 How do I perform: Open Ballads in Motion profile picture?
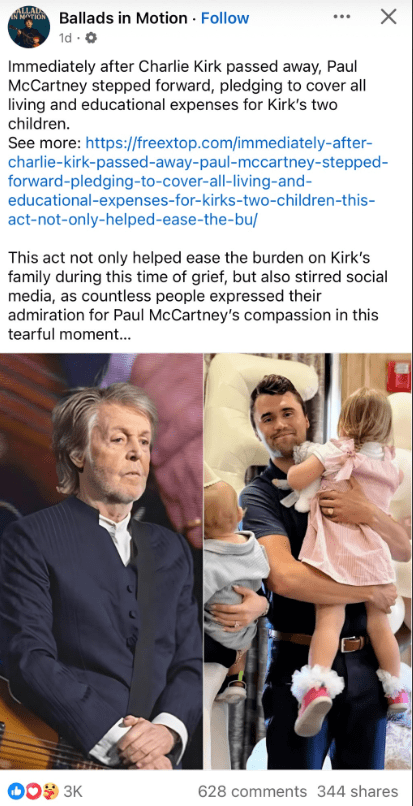tap(29, 27)
